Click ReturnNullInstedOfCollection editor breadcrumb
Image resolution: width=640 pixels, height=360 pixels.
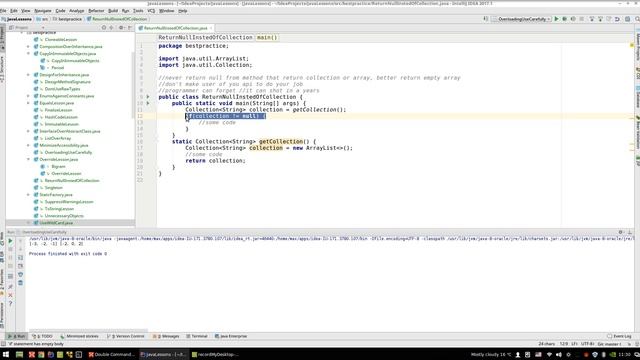pyautogui.click(x=205, y=38)
